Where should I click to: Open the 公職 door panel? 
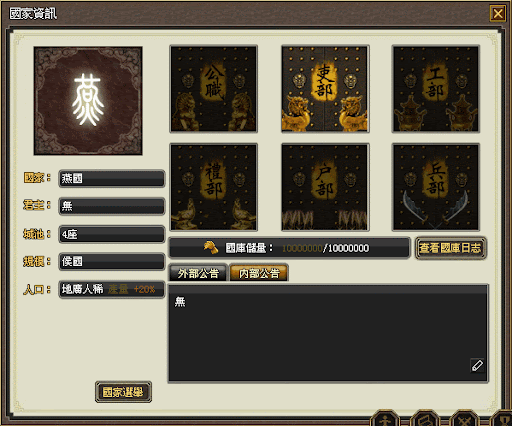[x=213, y=89]
